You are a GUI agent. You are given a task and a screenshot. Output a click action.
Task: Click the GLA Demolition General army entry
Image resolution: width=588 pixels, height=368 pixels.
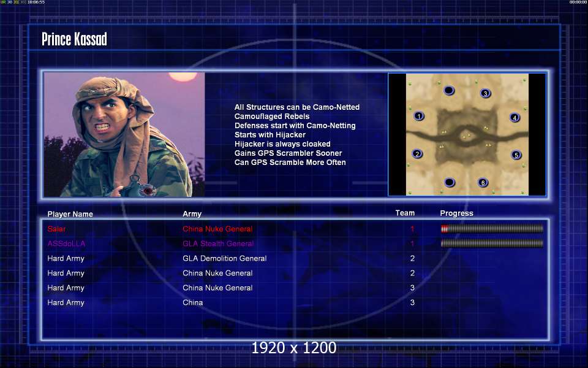pyautogui.click(x=225, y=258)
